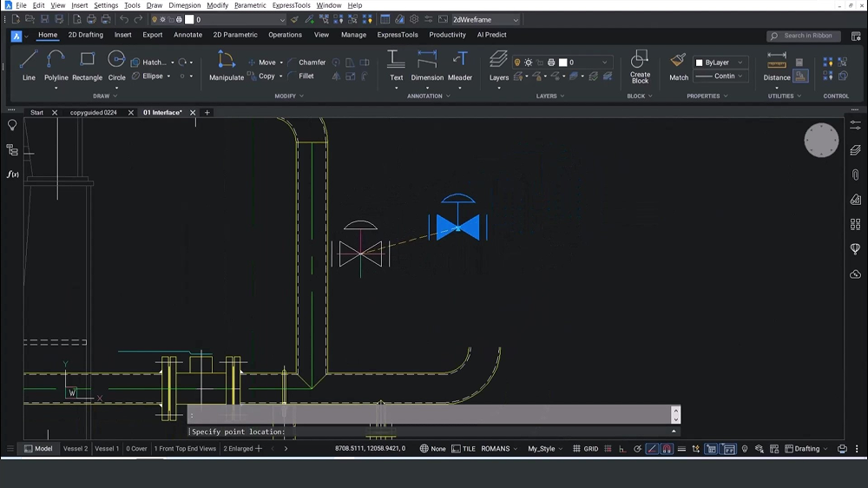Viewport: 868px width, 488px height.
Task: Open the Annotate ribbon tab
Action: 187,36
